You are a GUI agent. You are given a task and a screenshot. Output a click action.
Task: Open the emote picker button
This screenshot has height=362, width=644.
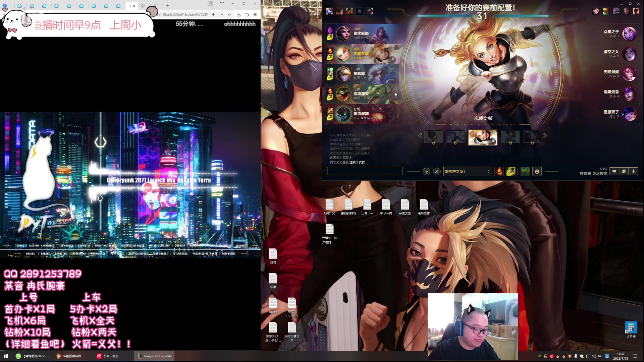537,172
